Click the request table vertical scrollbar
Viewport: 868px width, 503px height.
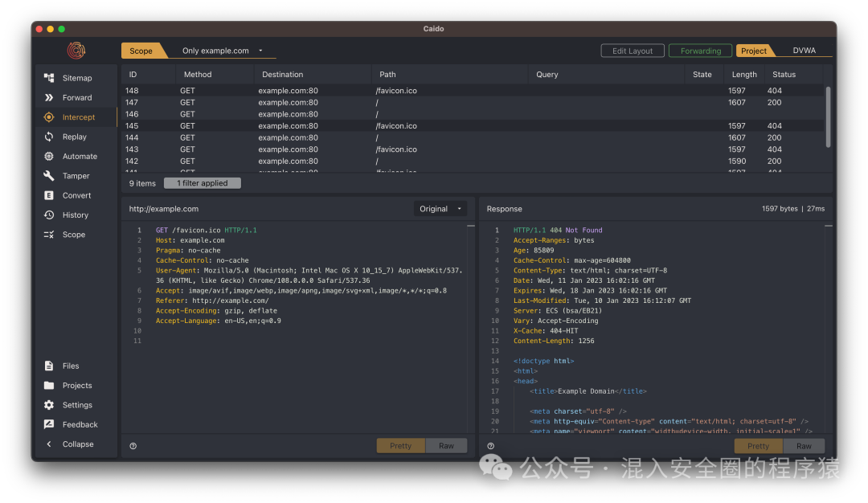(828, 117)
